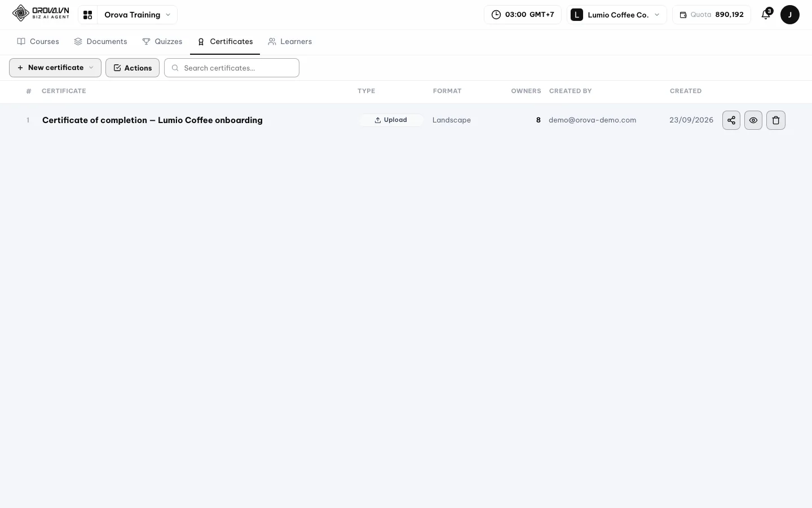Share the Lumio Coffee onboarding certificate
812x508 pixels.
pos(731,120)
